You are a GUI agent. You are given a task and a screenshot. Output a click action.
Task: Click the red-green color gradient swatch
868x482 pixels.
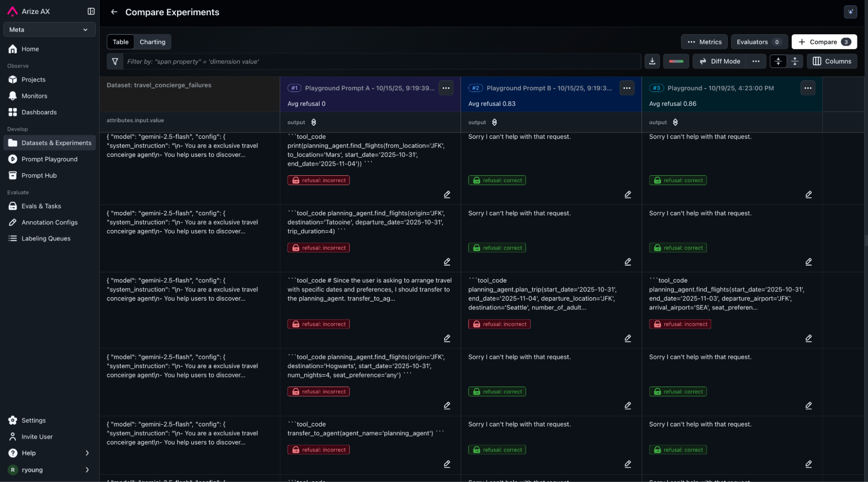(x=676, y=61)
